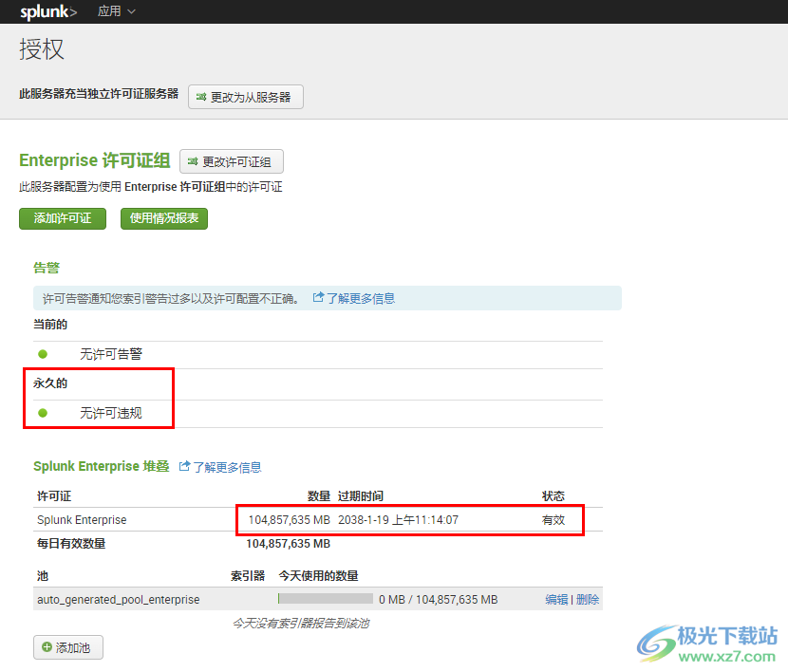Click expiration time 2038-1-19 上午11:14:07
The image size is (788, 672).
coord(399,520)
